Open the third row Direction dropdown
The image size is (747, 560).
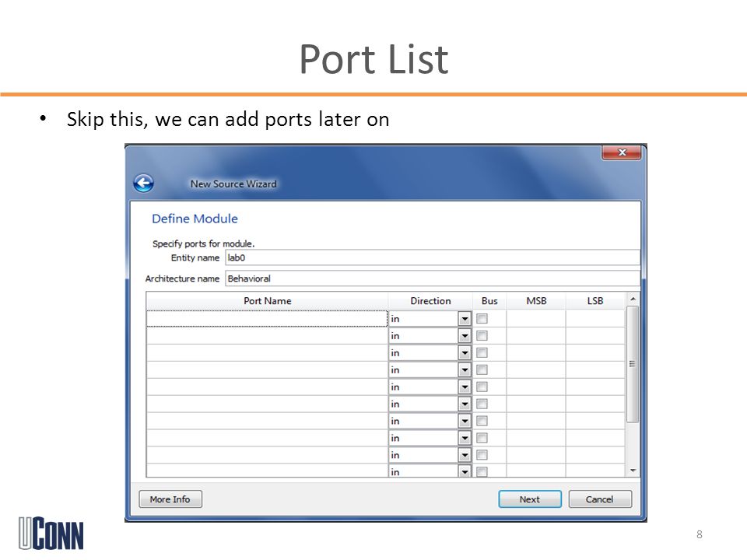pyautogui.click(x=465, y=353)
